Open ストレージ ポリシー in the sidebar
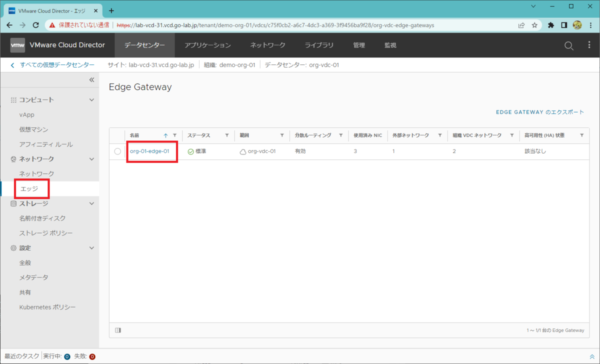The height and width of the screenshot is (364, 600). click(46, 233)
